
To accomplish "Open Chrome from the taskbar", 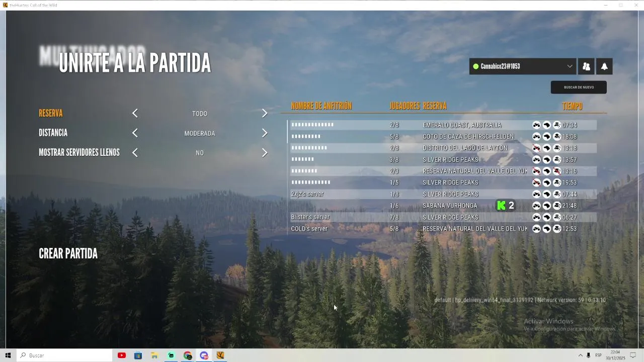I will pyautogui.click(x=188, y=355).
